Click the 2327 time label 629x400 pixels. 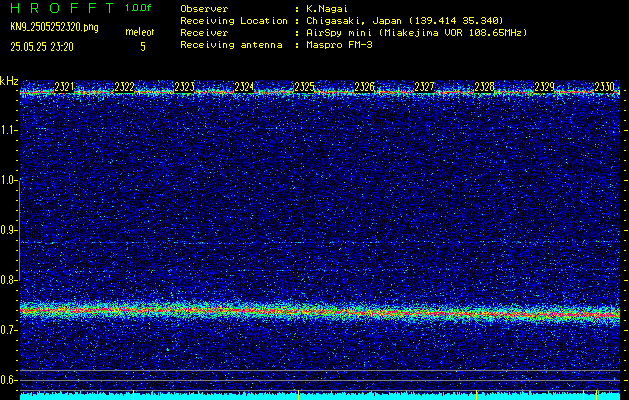(x=424, y=87)
